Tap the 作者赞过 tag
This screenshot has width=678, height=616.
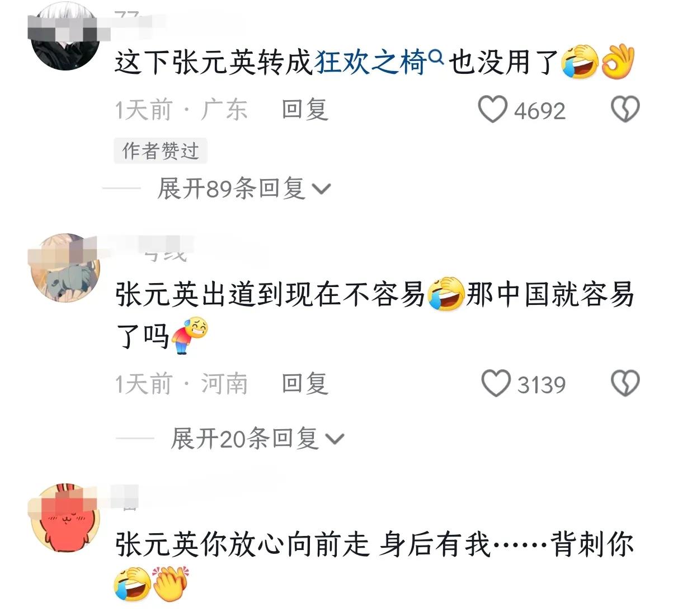coord(161,151)
